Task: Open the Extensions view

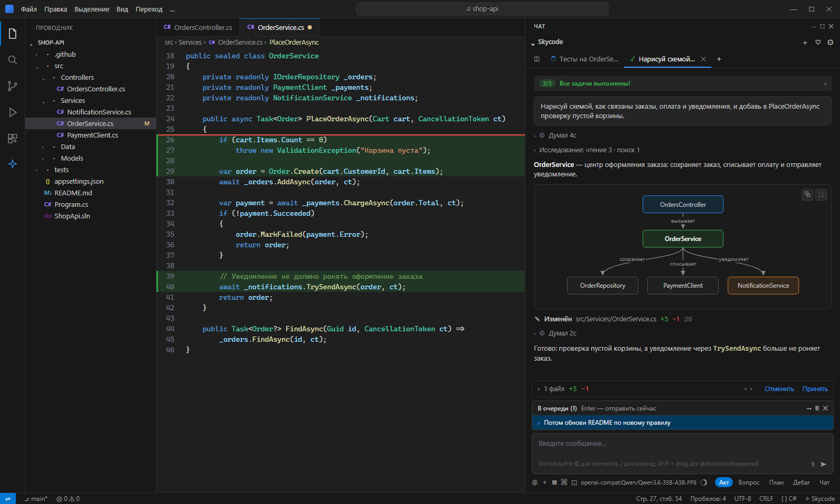Action: [13, 139]
